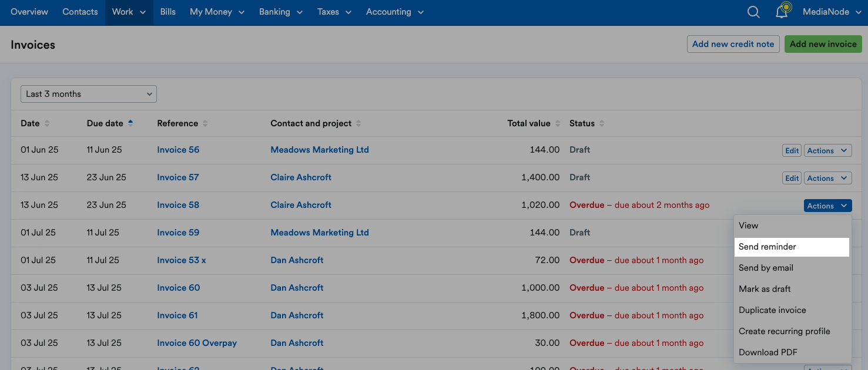Open the Last 3 months filter

coord(89,94)
